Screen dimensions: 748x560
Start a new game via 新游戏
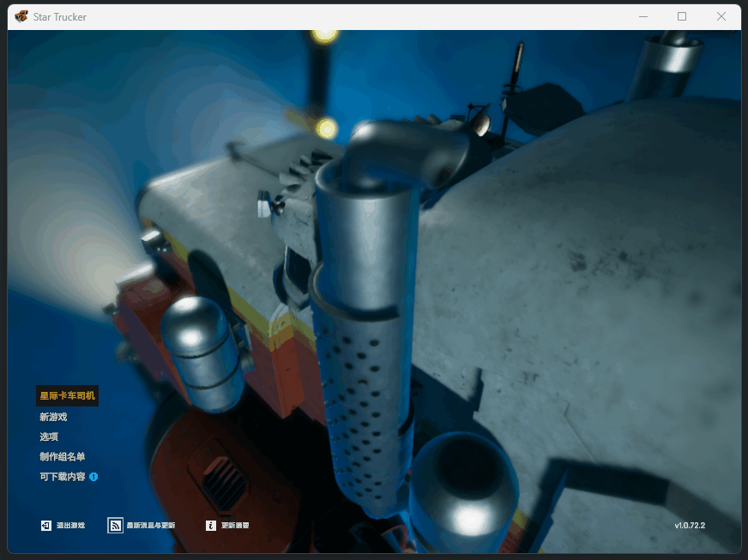[53, 417]
